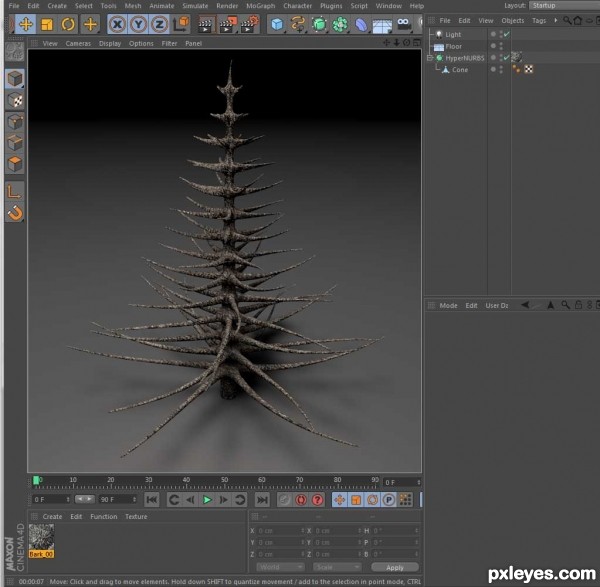
Task: Toggle Floor visibility dots
Action: tap(501, 47)
